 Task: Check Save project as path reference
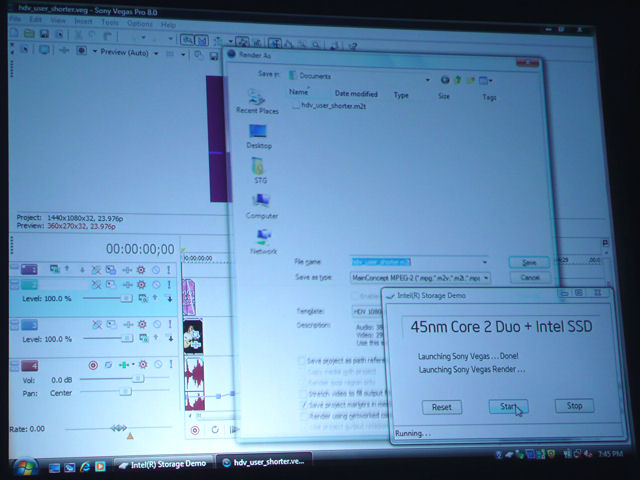click(x=302, y=360)
